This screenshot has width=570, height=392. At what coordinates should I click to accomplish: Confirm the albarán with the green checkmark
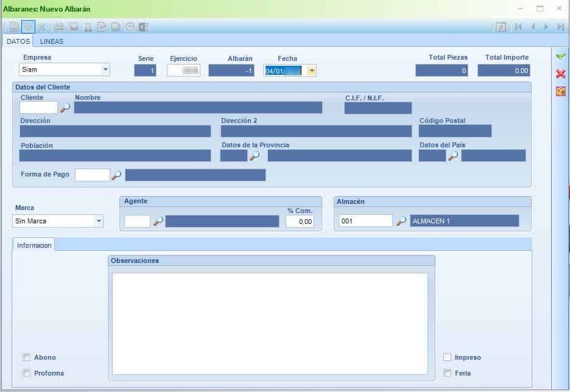click(x=560, y=57)
